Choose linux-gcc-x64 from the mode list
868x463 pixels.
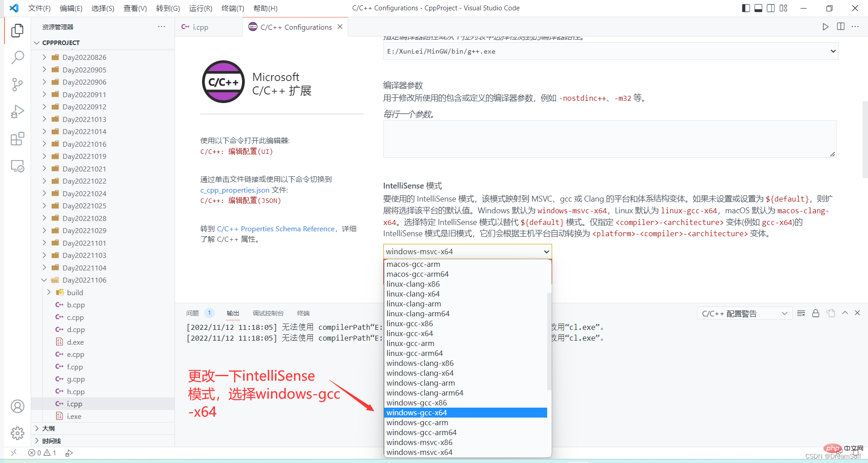click(466, 333)
